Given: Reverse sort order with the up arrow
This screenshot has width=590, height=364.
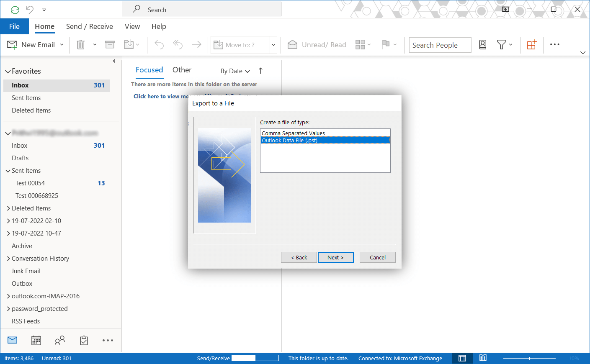Looking at the screenshot, I should [x=260, y=71].
